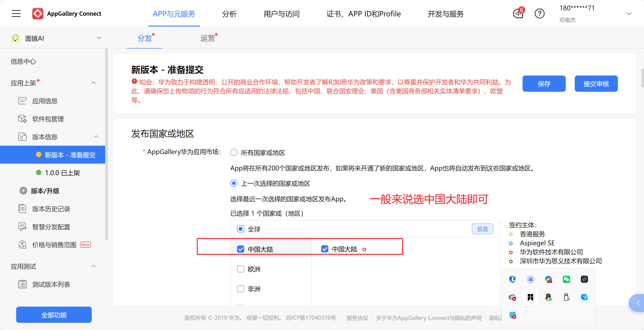Click the safely remove USB tray icon
Screen dimensions: 644x330
click(566, 297)
